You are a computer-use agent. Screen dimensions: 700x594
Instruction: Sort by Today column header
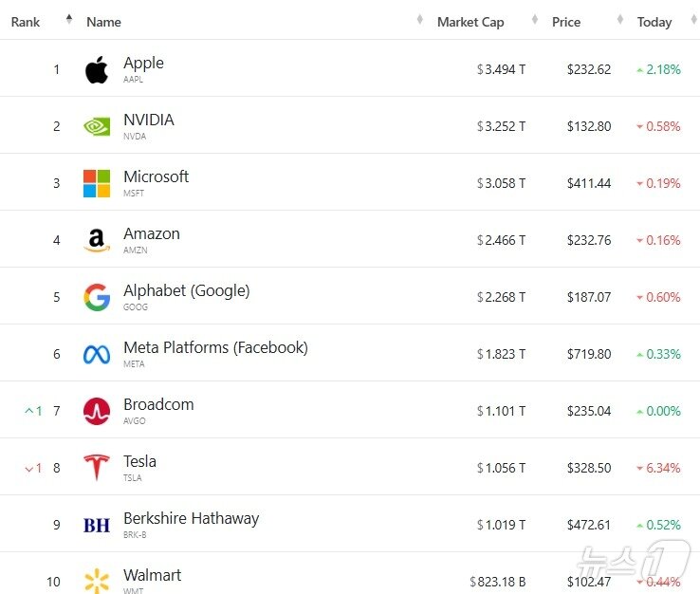click(654, 22)
